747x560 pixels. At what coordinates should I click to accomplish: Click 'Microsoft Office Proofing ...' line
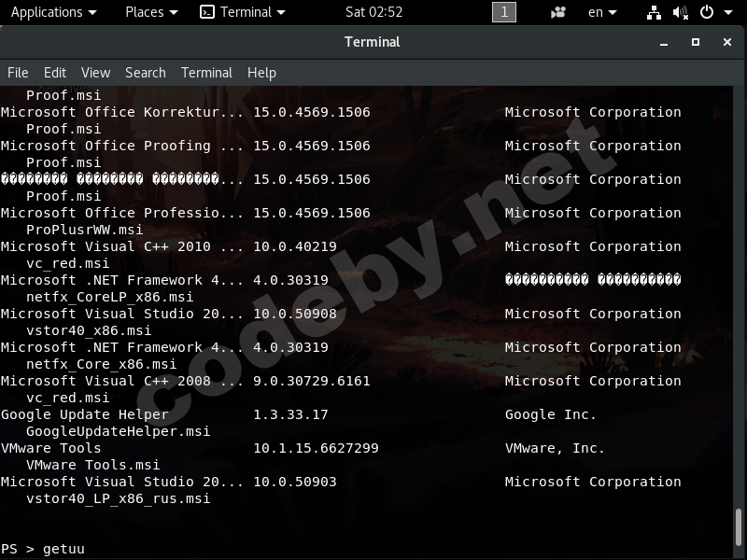(x=122, y=146)
